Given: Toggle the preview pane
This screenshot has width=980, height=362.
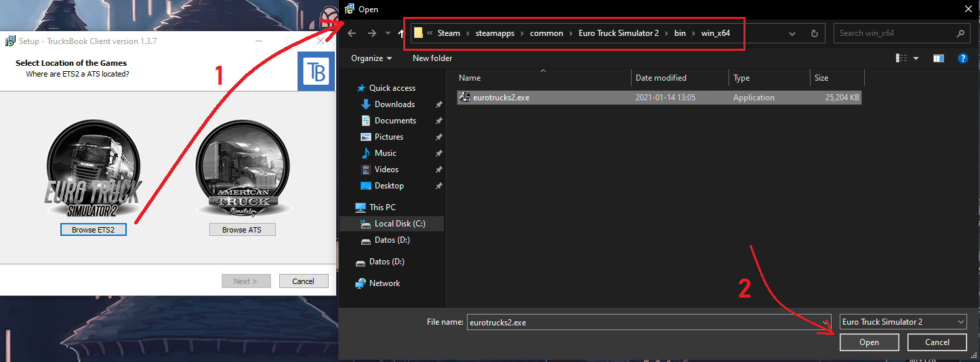Looking at the screenshot, I should 939,59.
